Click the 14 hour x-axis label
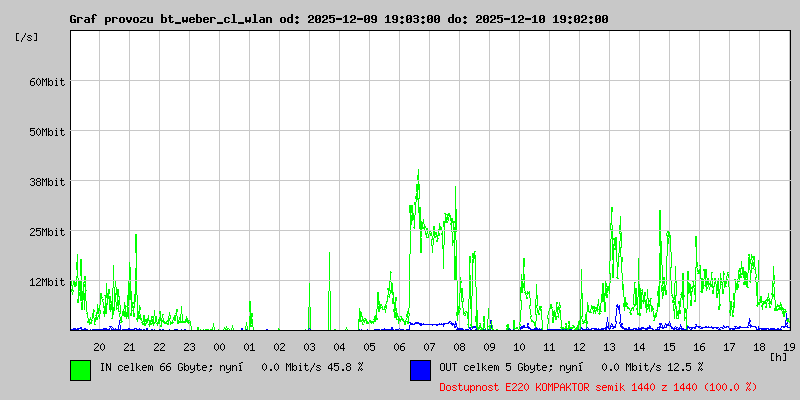 639,347
